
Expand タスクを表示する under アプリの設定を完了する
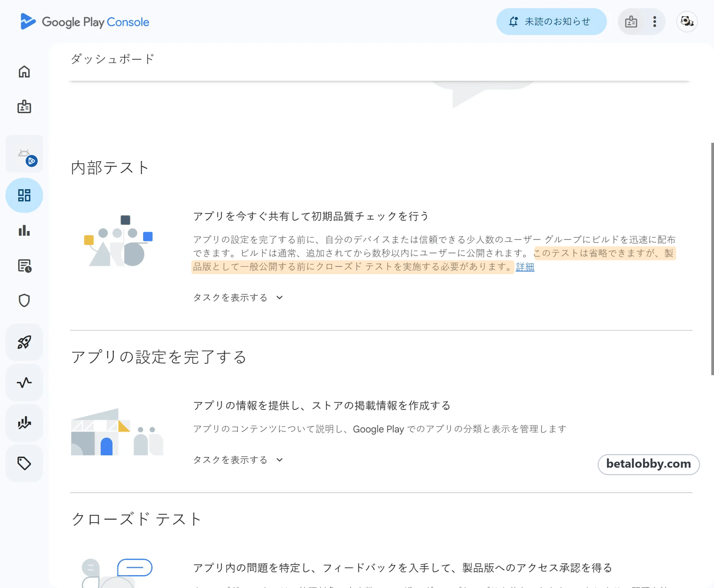click(x=238, y=460)
